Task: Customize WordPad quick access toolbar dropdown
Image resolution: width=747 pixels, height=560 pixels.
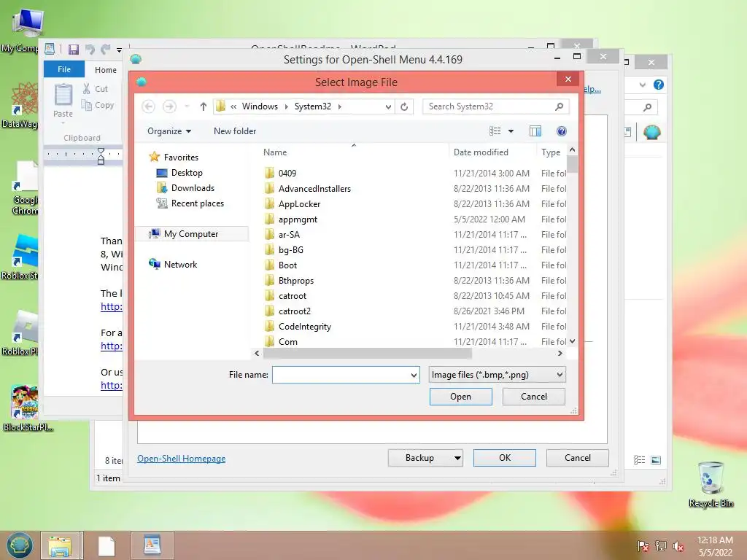Action: point(119,50)
